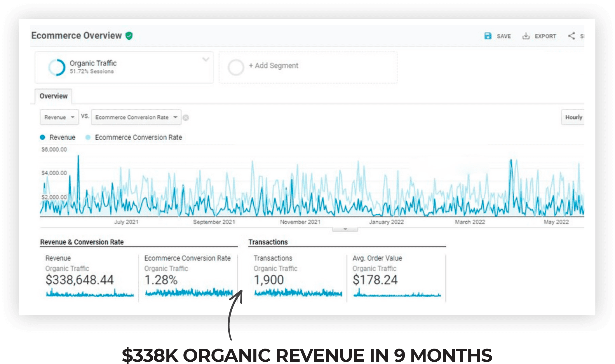
Task: Click the Ecommerce Conversion Rate sparkline
Action: [189, 292]
